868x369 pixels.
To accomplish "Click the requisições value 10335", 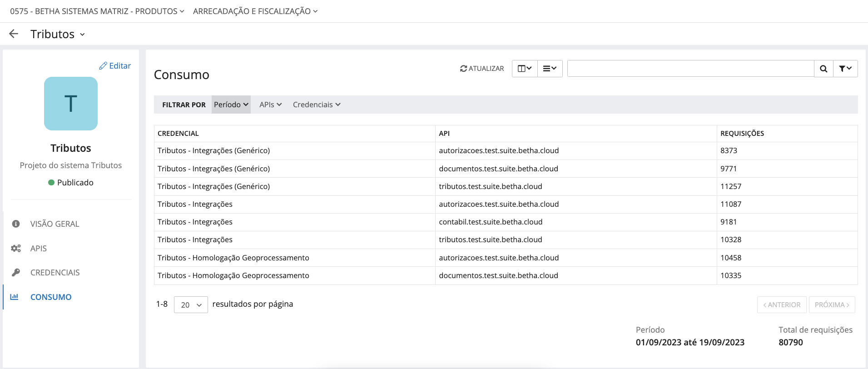I will [731, 275].
